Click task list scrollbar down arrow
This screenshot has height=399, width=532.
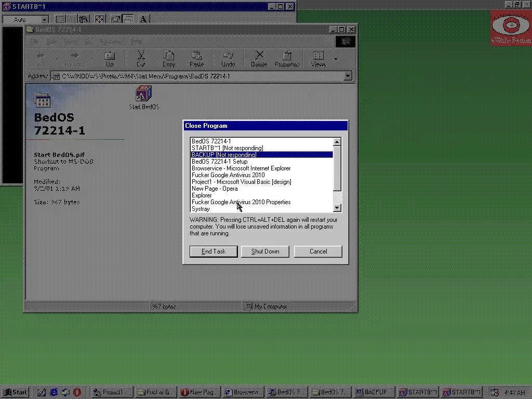[337, 208]
